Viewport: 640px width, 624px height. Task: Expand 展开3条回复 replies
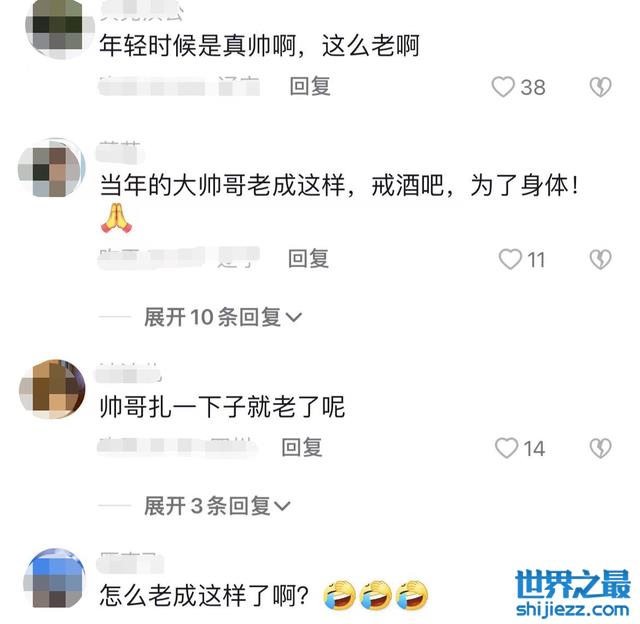[217, 506]
